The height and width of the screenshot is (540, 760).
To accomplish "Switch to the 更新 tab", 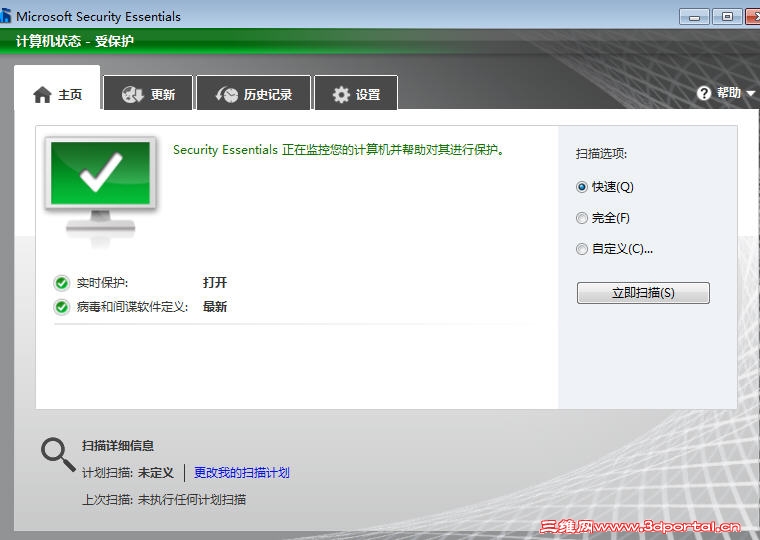I will (148, 93).
